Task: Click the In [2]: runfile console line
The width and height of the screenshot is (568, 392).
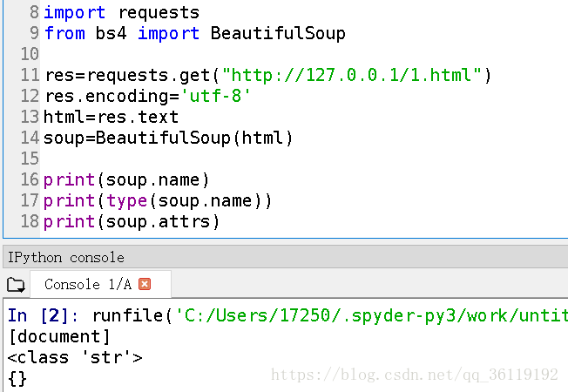Action: pyautogui.click(x=288, y=315)
